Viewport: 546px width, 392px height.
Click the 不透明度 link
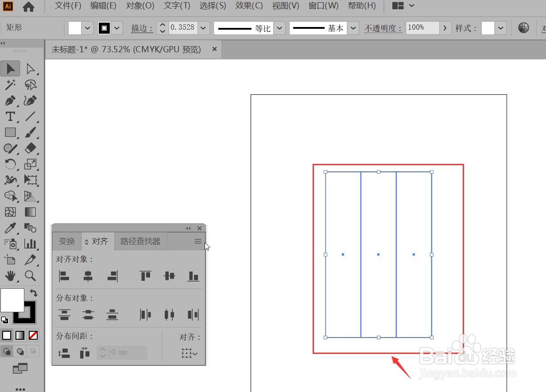[383, 28]
